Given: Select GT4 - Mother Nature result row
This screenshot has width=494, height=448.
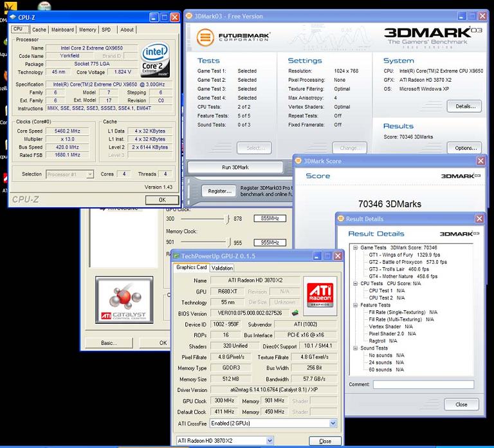Looking at the screenshot, I should [403, 277].
